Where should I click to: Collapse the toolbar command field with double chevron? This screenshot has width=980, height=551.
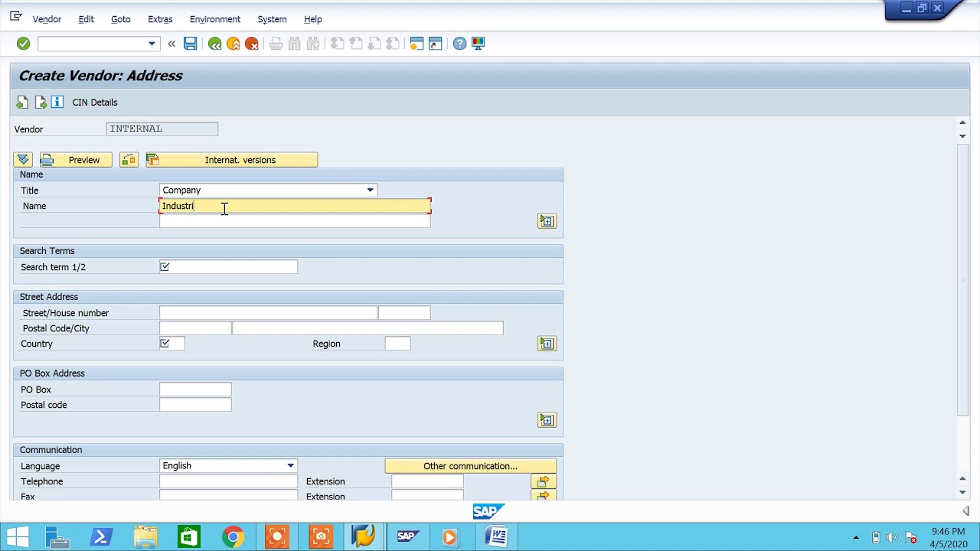tap(171, 44)
